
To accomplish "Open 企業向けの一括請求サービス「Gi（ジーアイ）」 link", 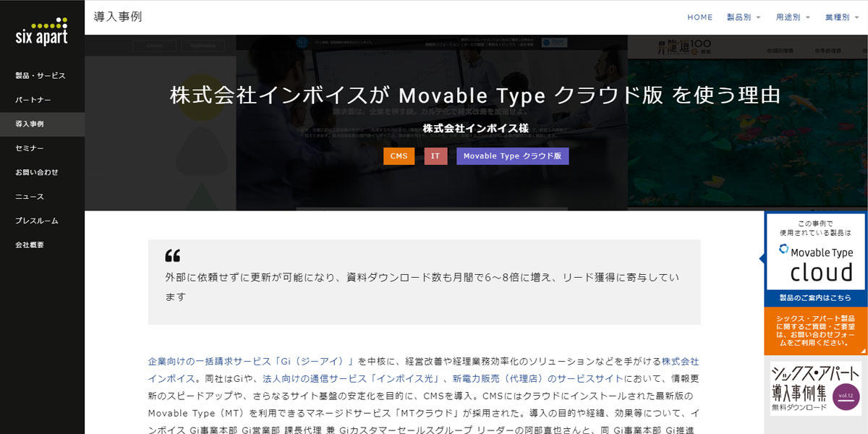I will pyautogui.click(x=251, y=360).
